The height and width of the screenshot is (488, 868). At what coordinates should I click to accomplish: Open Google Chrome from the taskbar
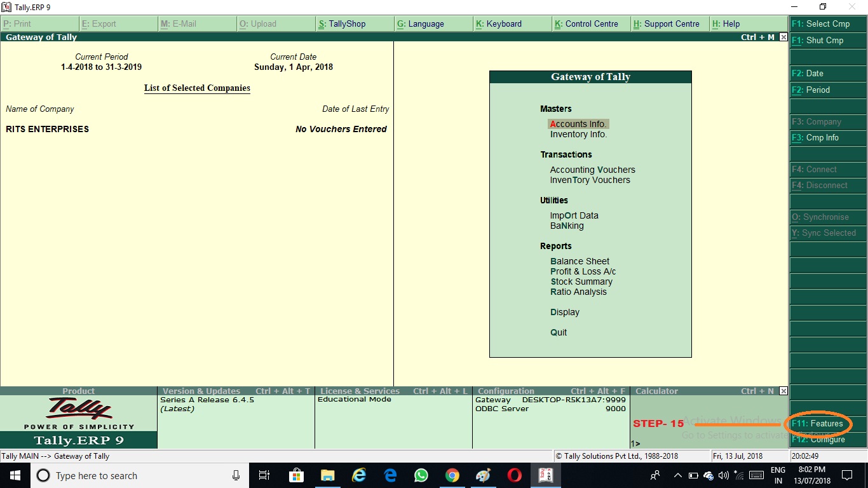[x=452, y=475]
